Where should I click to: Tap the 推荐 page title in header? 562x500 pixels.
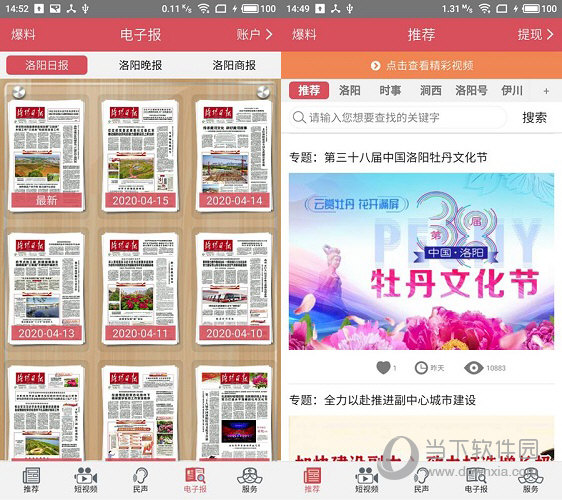(x=422, y=35)
